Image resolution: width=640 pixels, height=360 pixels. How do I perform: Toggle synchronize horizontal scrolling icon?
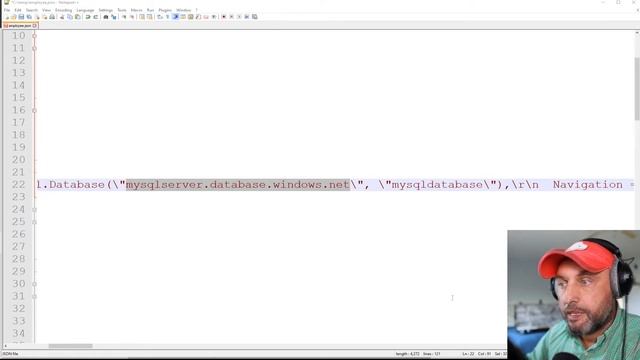pyautogui.click(x=149, y=17)
